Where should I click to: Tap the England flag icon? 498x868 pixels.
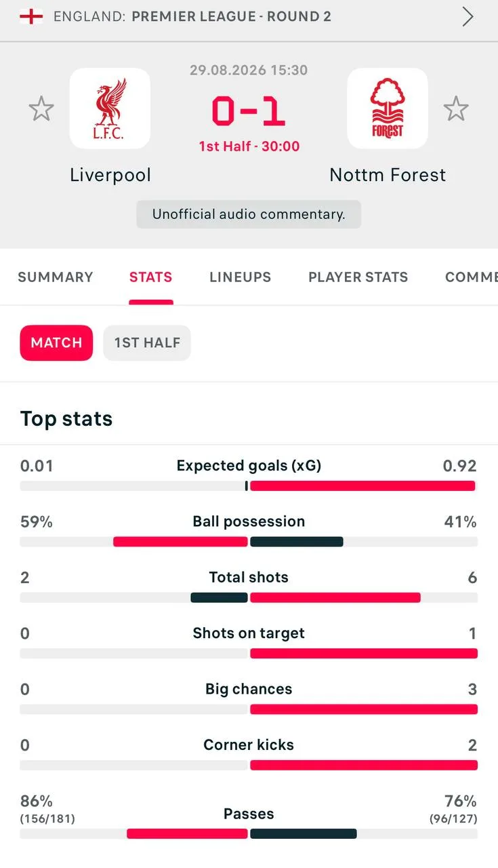click(31, 16)
